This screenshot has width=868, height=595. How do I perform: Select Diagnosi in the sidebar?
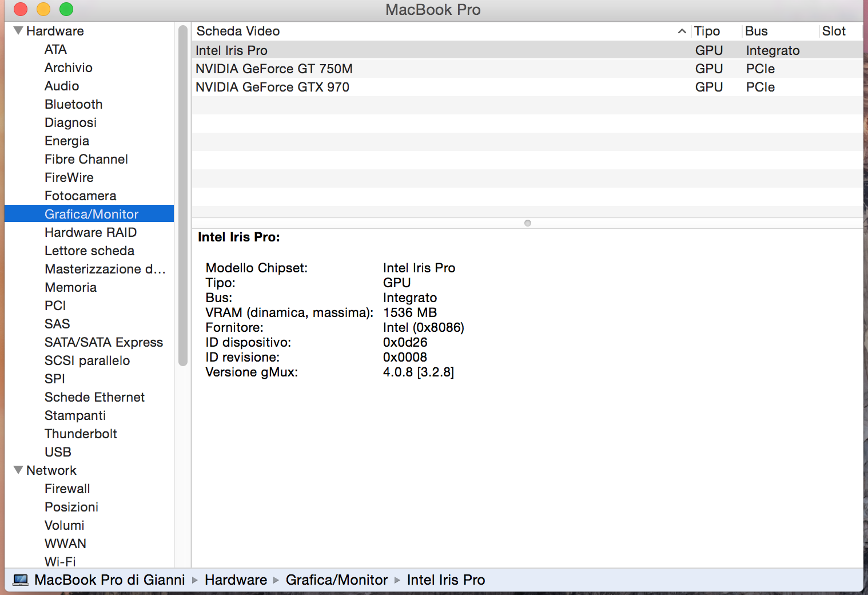(70, 122)
